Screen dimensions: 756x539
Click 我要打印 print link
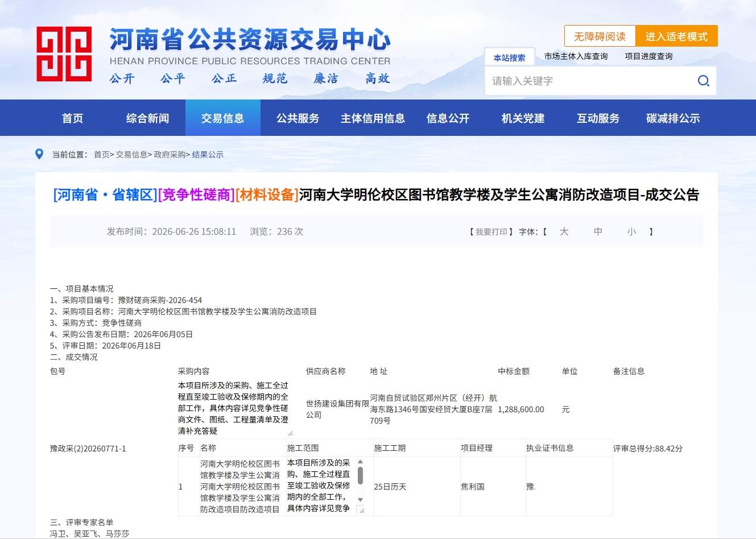point(491,232)
